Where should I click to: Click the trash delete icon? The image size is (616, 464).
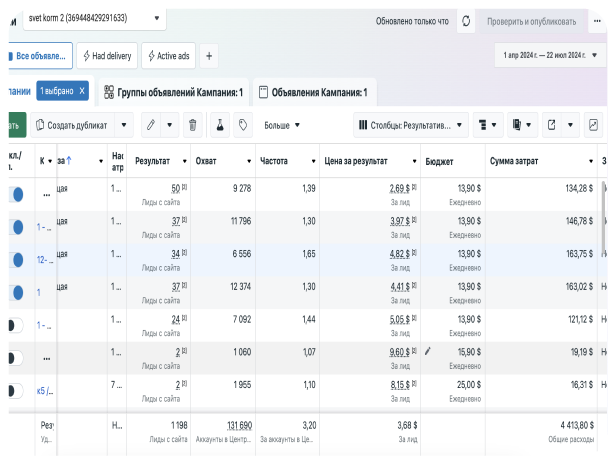[192, 125]
